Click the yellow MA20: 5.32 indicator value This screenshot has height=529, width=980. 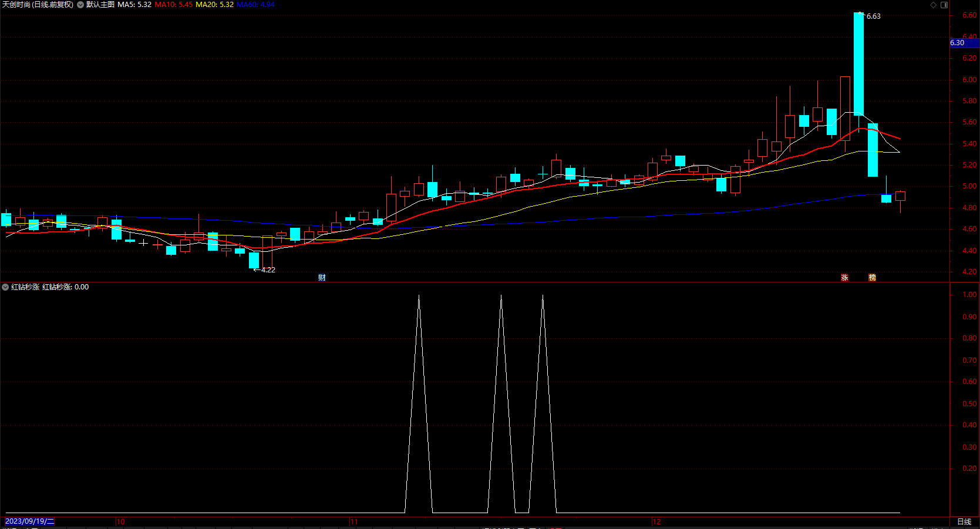click(214, 5)
